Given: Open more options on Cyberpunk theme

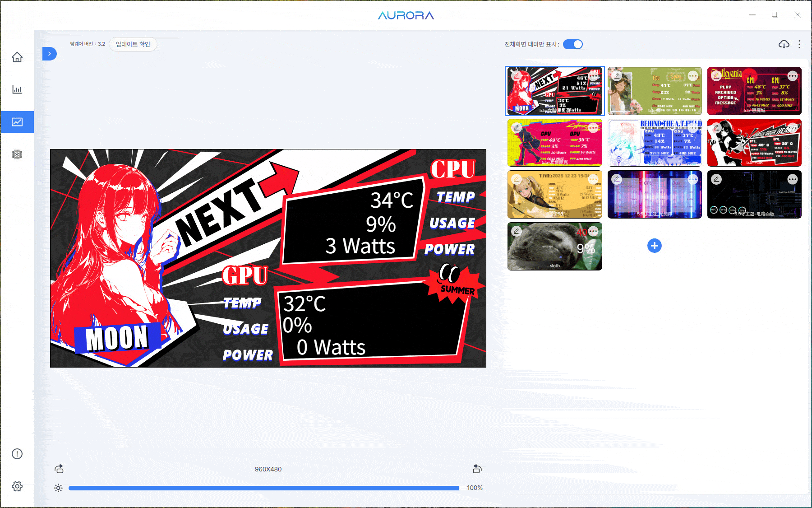Looking at the screenshot, I should click(593, 128).
